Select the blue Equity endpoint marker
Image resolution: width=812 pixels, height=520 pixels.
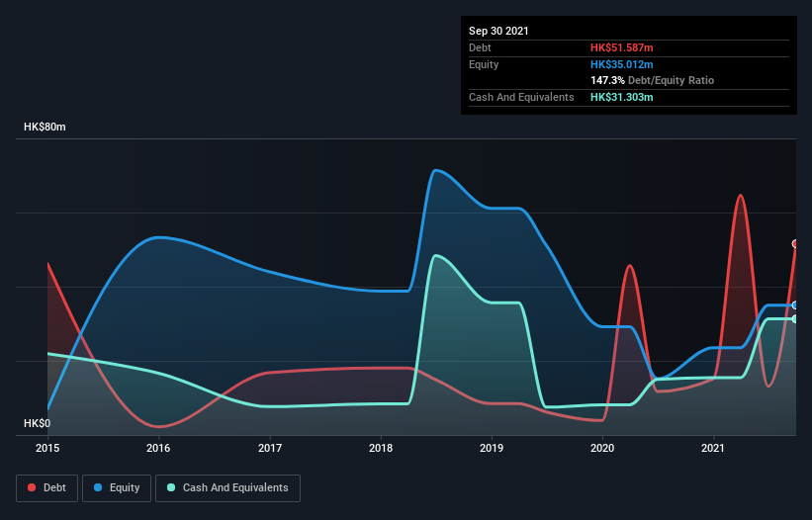coord(795,305)
